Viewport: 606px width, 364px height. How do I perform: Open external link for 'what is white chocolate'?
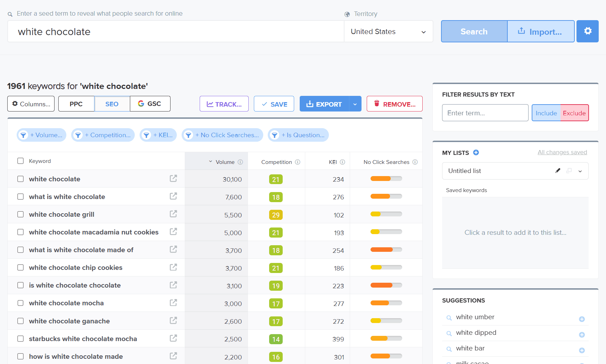(173, 196)
